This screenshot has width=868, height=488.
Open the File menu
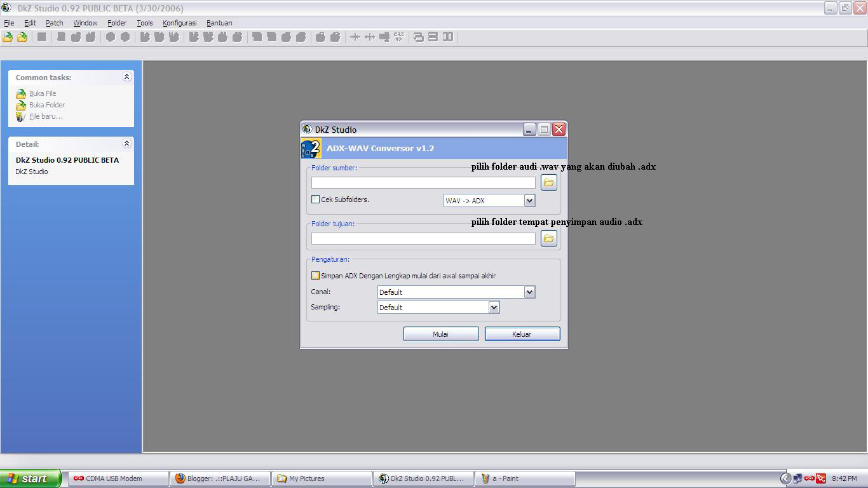tap(9, 23)
